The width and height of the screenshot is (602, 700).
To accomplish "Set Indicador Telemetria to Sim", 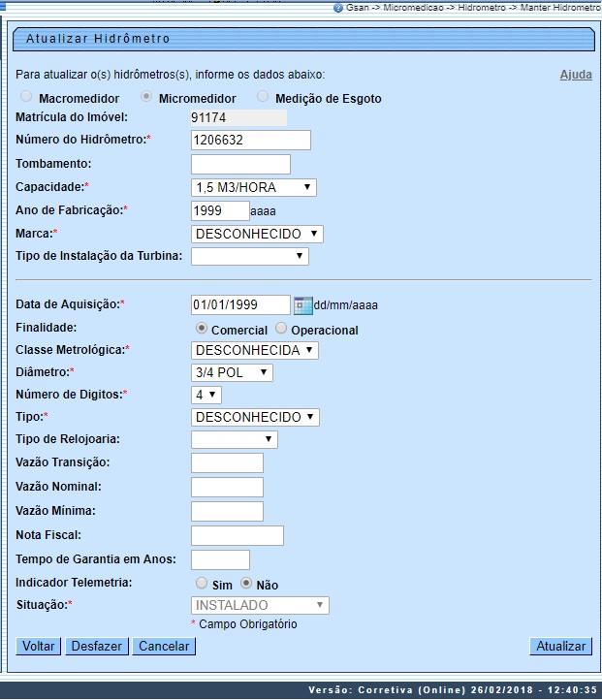I will tap(202, 584).
